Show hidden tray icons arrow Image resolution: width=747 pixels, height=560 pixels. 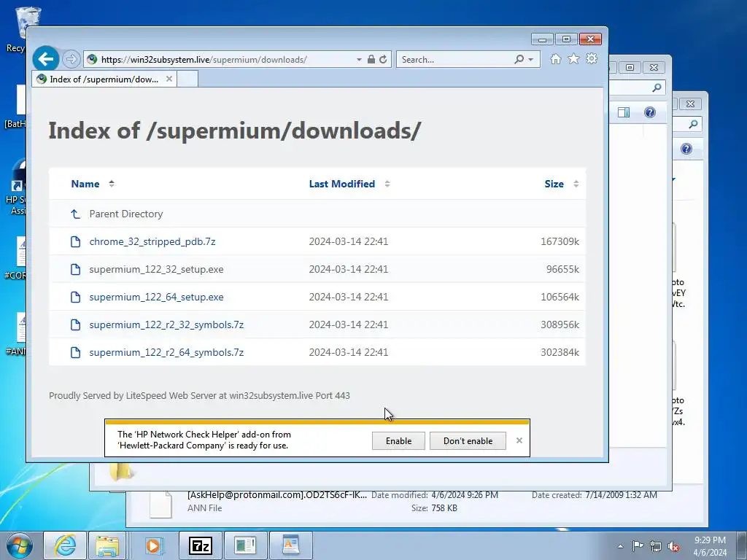pos(620,546)
